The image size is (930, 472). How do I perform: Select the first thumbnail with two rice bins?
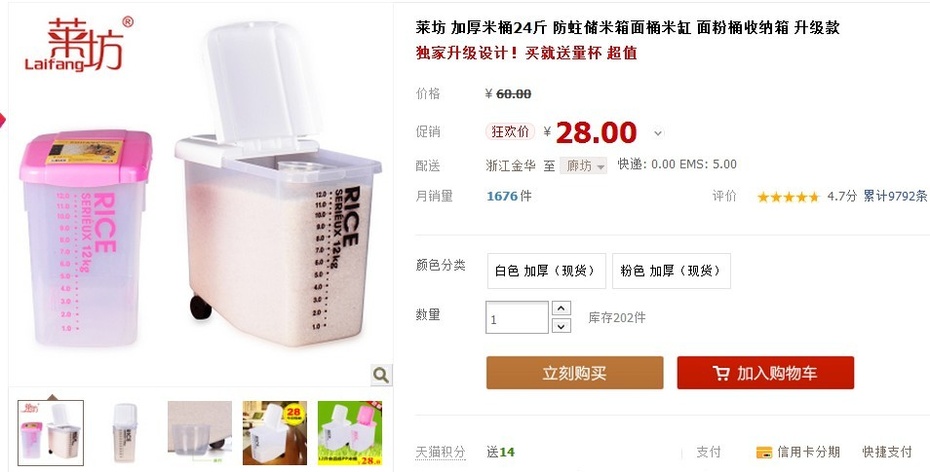[x=50, y=433]
